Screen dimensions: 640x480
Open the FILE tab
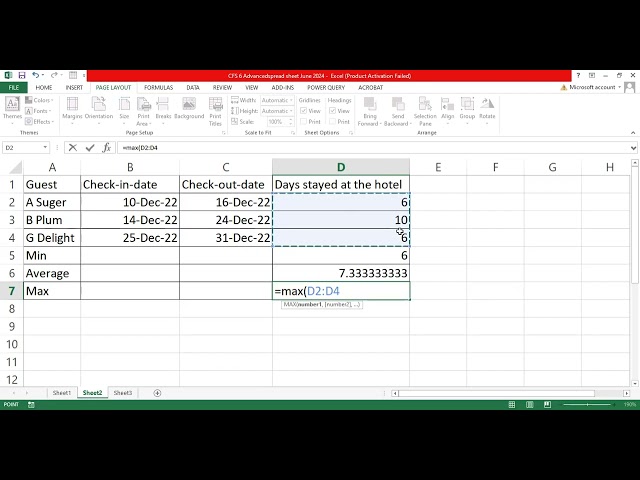(13, 88)
